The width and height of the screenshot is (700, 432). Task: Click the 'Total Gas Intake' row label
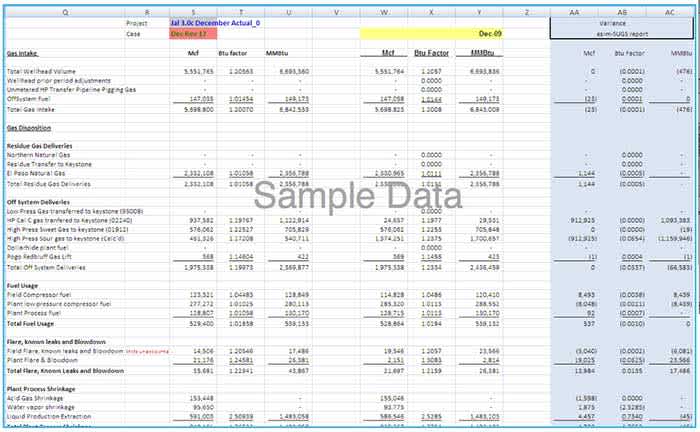30,109
